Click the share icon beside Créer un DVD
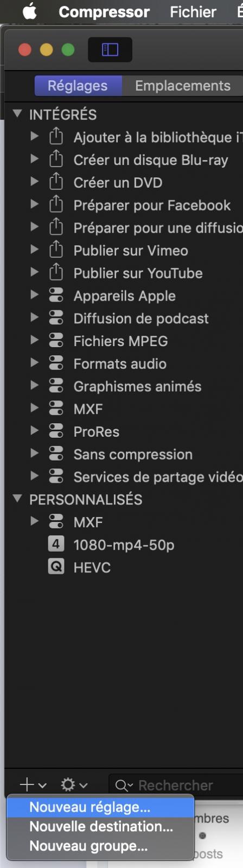Image resolution: width=243 pixels, height=868 pixels. coord(56,182)
